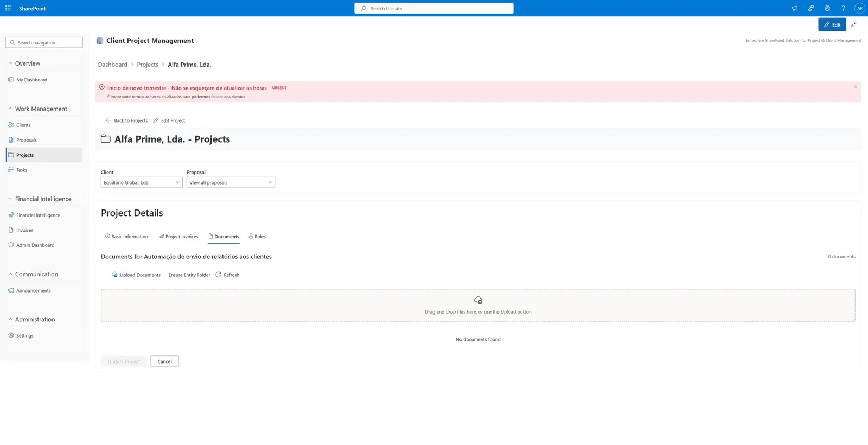Open the Client dropdown Equilibrio Global

point(142,182)
